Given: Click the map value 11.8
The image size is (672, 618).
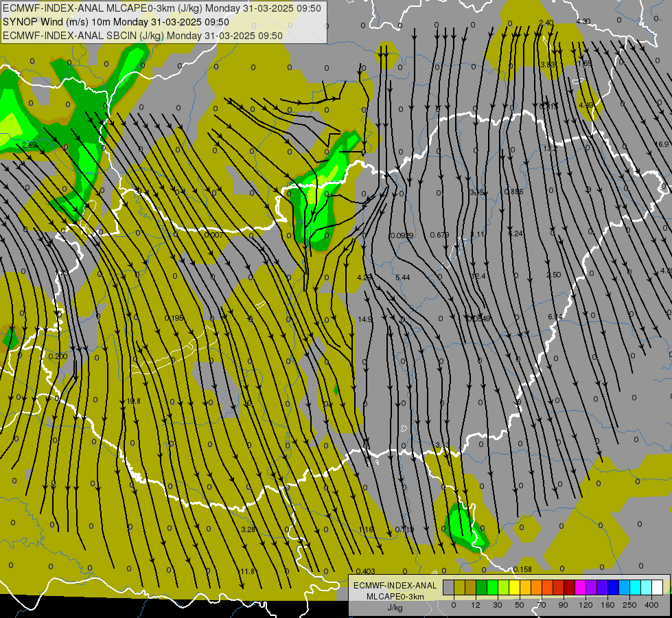Looking at the screenshot, I should point(247,571).
